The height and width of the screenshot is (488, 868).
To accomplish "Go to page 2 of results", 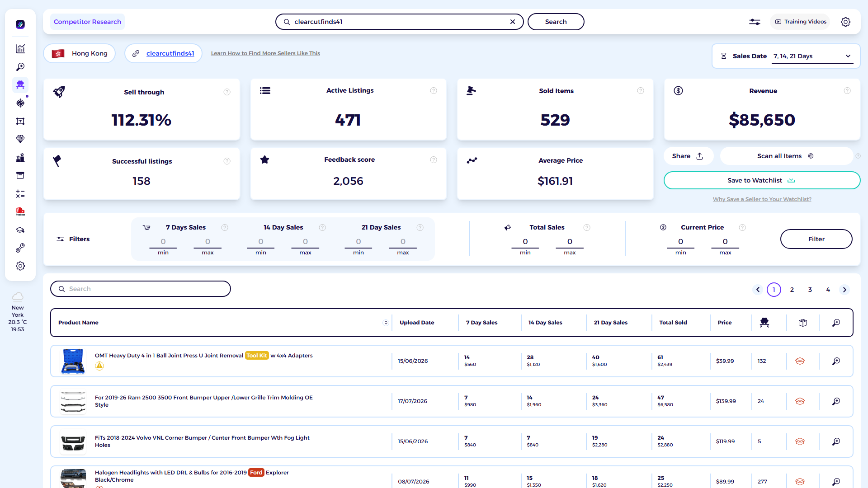I will click(792, 290).
